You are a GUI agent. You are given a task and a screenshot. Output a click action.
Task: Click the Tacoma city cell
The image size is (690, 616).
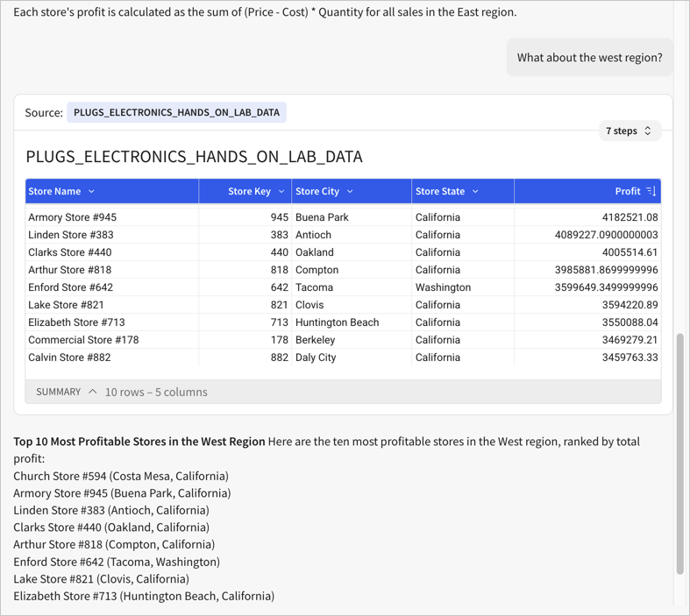pyautogui.click(x=352, y=287)
